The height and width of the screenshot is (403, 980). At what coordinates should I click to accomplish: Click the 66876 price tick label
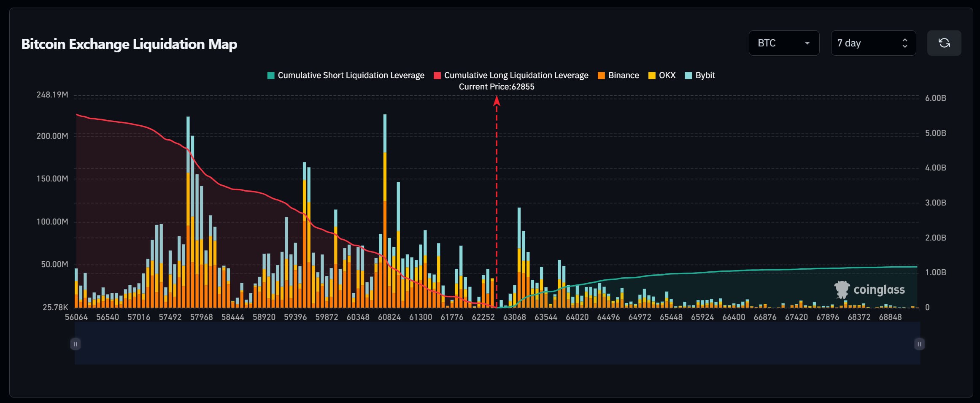[765, 317]
